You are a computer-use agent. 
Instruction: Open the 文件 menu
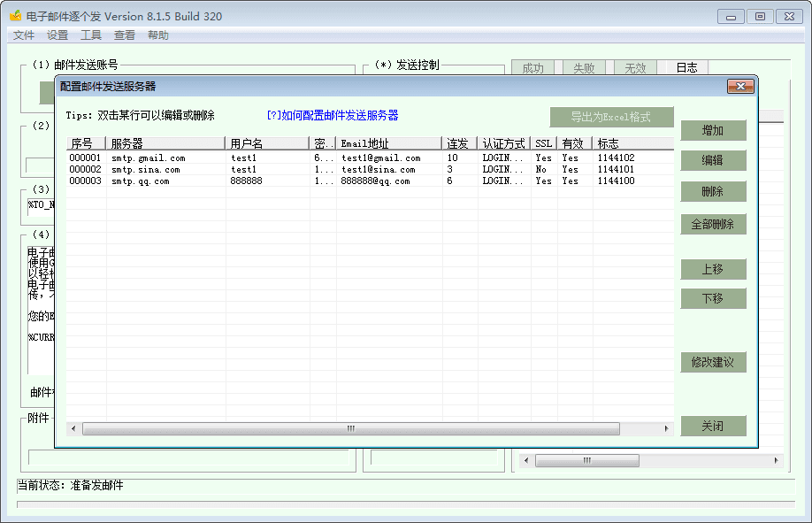[24, 35]
